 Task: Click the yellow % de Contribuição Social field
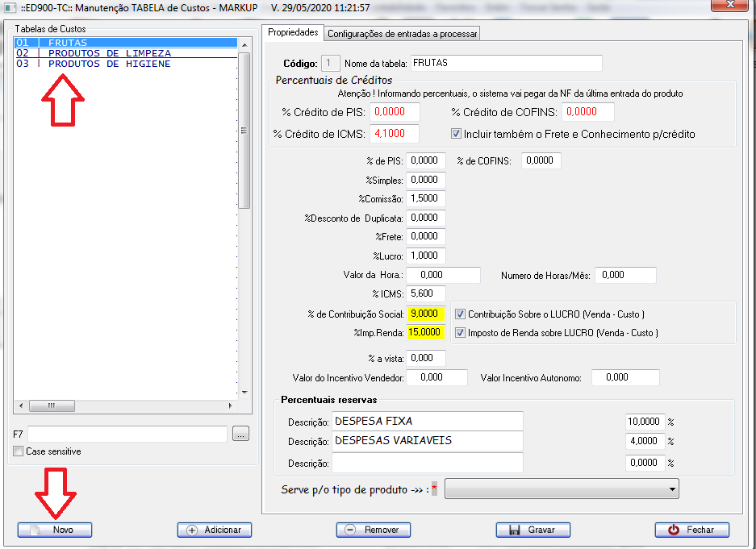pyautogui.click(x=426, y=314)
